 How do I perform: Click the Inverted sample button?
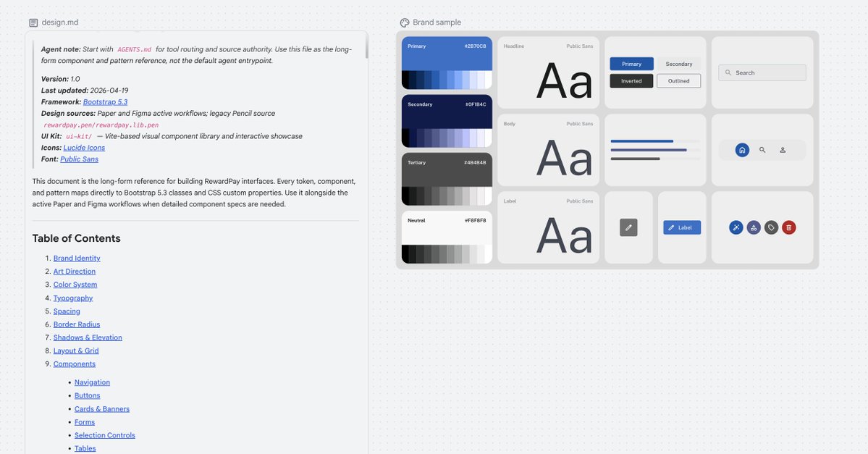tap(631, 81)
